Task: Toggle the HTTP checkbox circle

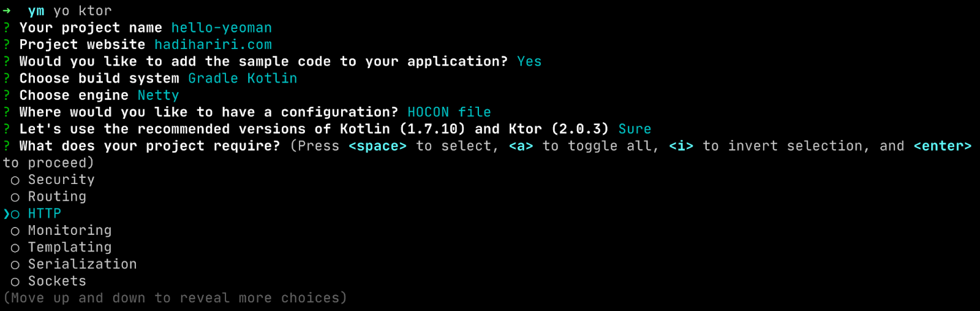Action: [x=15, y=214]
